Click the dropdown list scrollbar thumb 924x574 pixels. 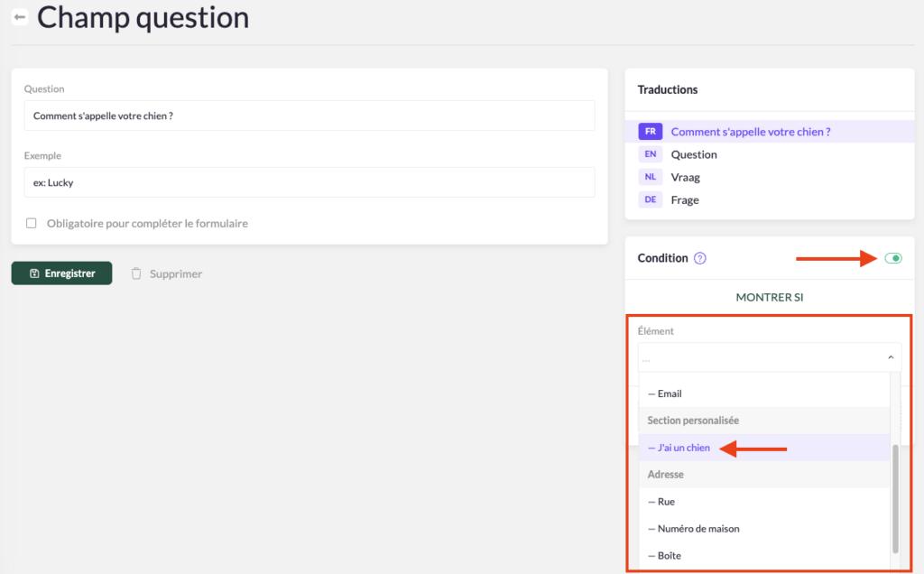[x=895, y=497]
